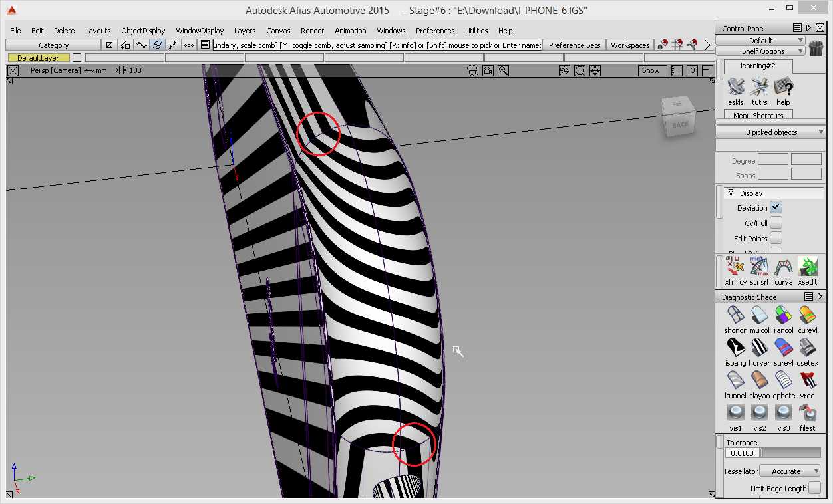833x504 pixels.
Task: Click the Preference Sets button
Action: click(x=575, y=45)
